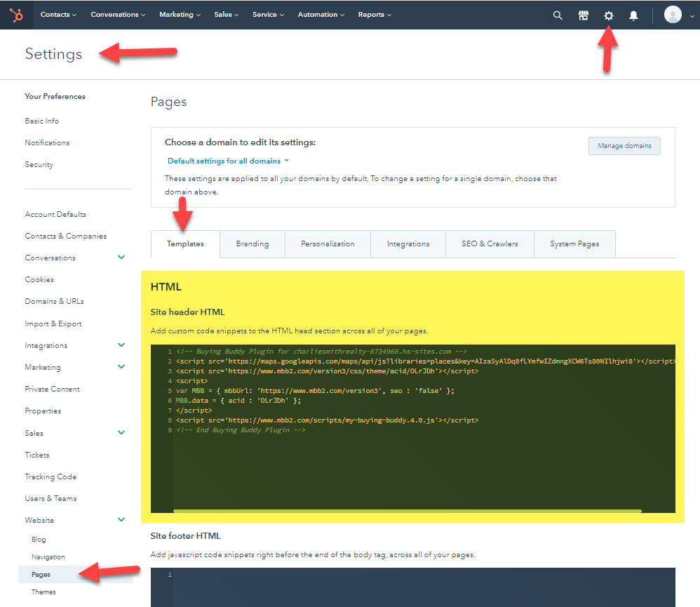The image size is (700, 607).
Task: Click the Your Preferences section label
Action: [55, 96]
